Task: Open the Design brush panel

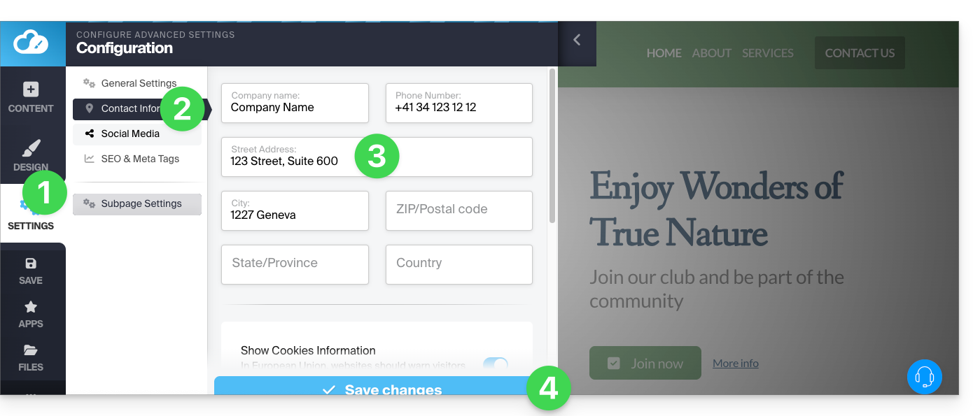Action: tap(31, 156)
